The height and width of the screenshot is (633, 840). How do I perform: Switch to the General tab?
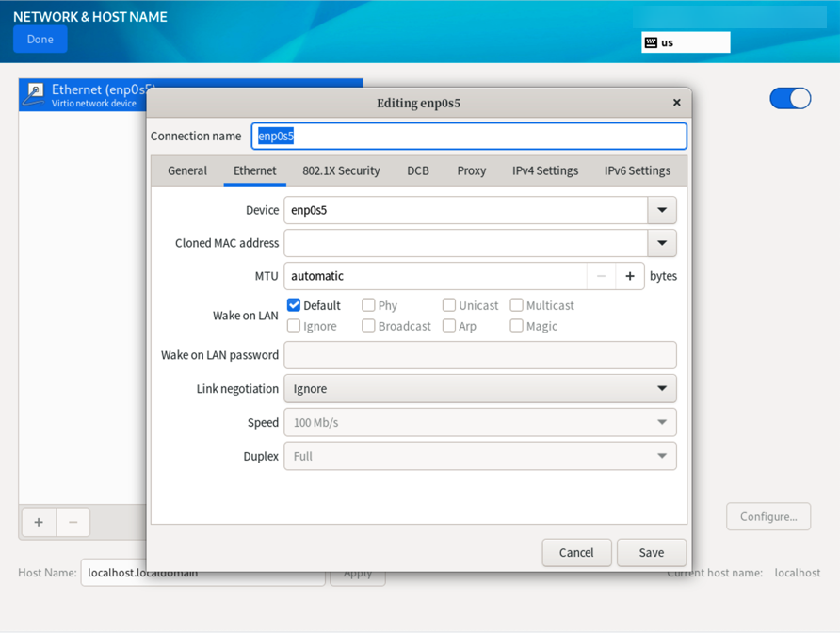(x=187, y=170)
